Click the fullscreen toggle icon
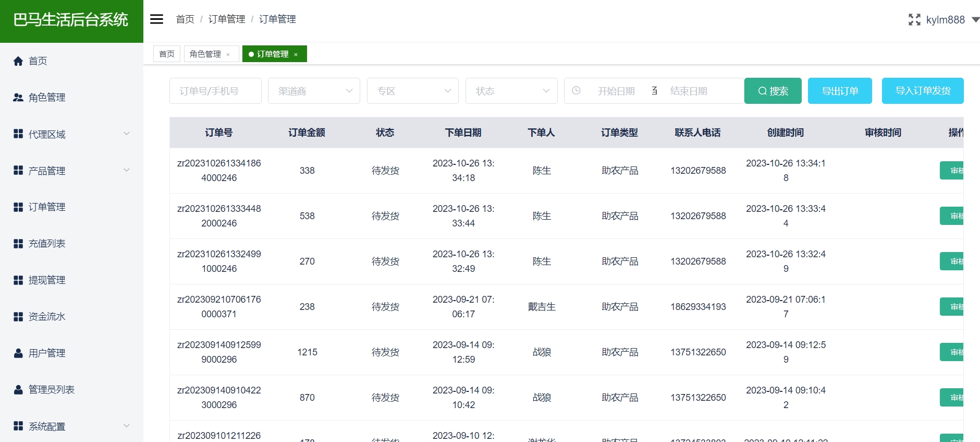 coord(914,20)
